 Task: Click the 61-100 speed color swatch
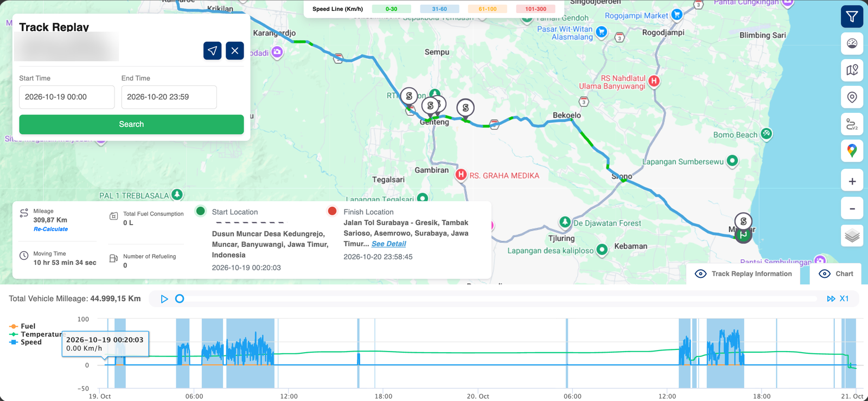tap(488, 9)
